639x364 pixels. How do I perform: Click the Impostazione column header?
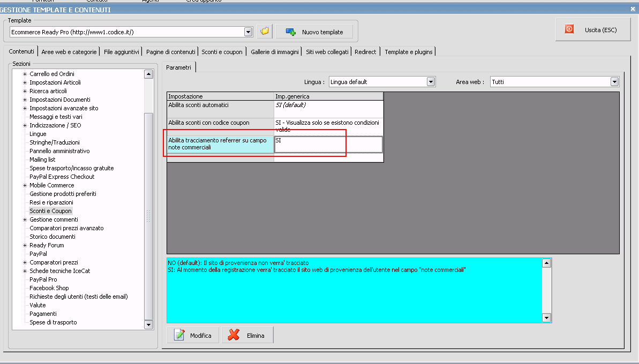[221, 96]
